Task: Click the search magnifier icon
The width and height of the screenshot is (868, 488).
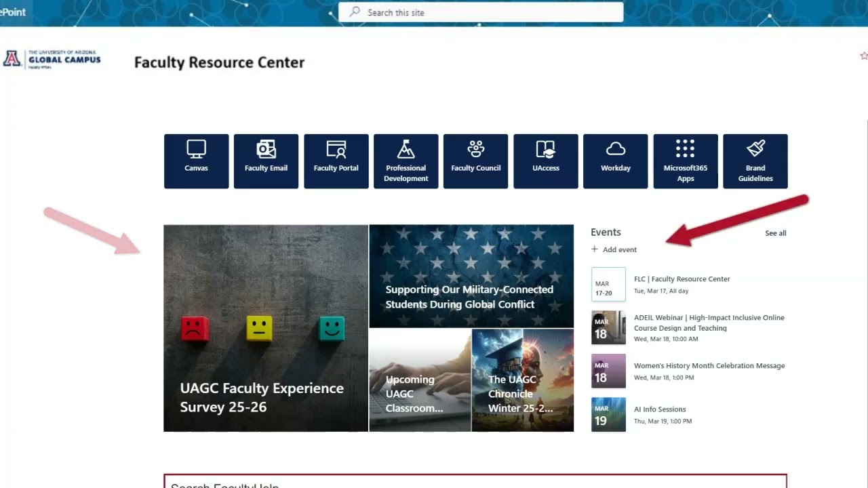Action: [x=355, y=12]
